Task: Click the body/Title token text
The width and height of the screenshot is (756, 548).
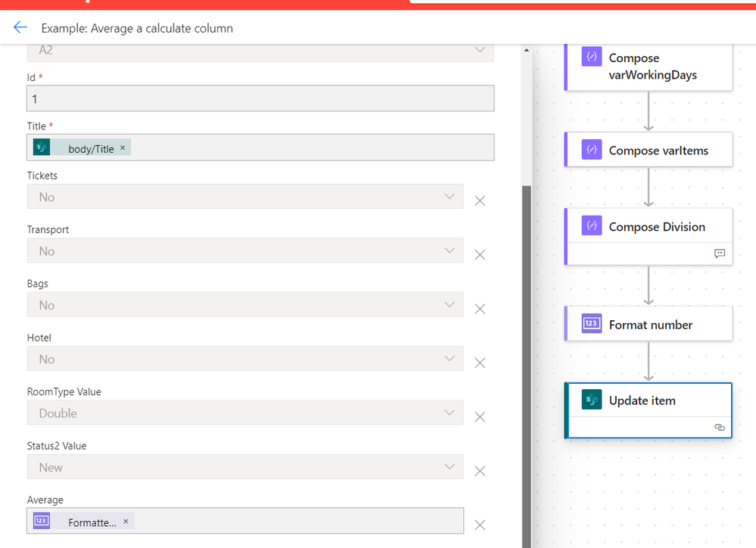Action: [91, 149]
